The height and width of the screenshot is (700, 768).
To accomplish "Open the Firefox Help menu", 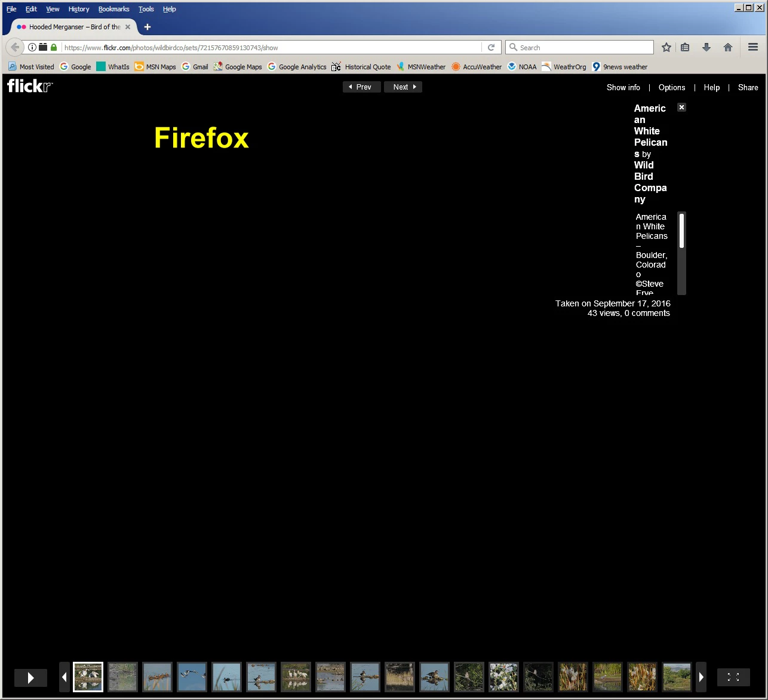I will pos(170,9).
